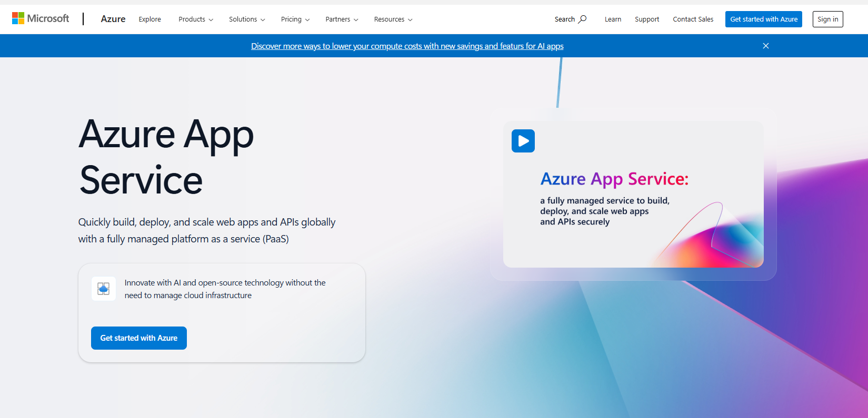Click the Azure App Service page heading

166,157
